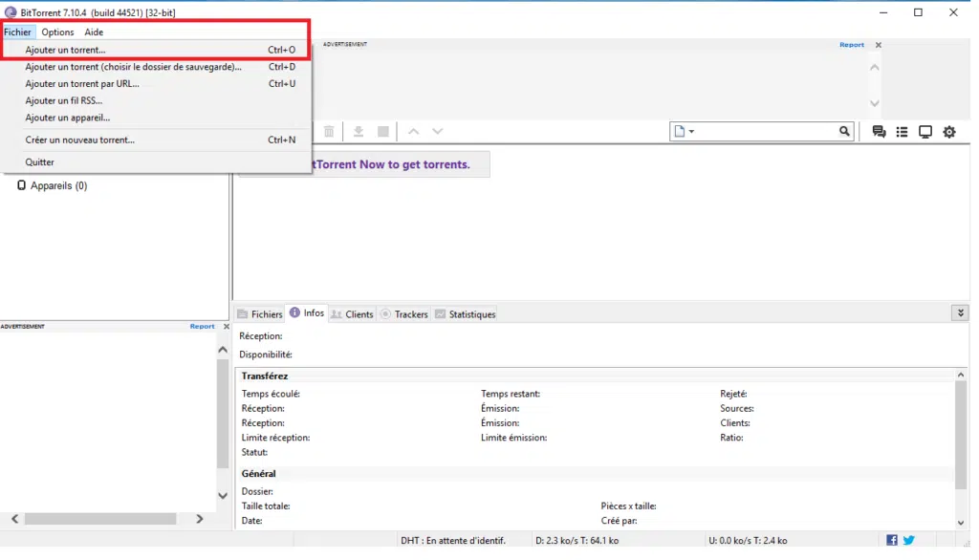The height and width of the screenshot is (560, 979).
Task: Open the Twitter icon in status bar
Action: tap(909, 540)
